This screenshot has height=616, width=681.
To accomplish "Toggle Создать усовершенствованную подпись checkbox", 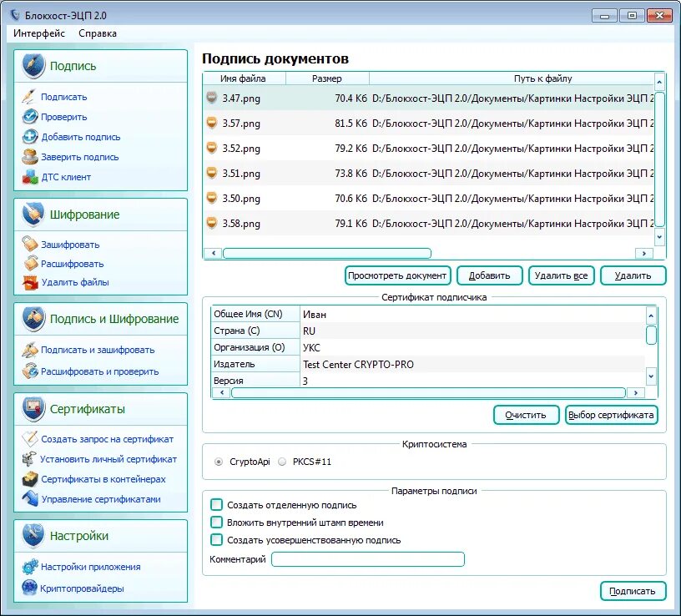I will click(x=216, y=540).
